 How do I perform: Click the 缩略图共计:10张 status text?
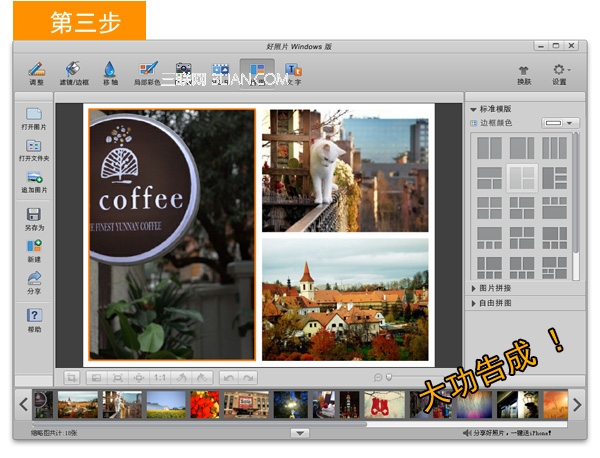point(54,433)
